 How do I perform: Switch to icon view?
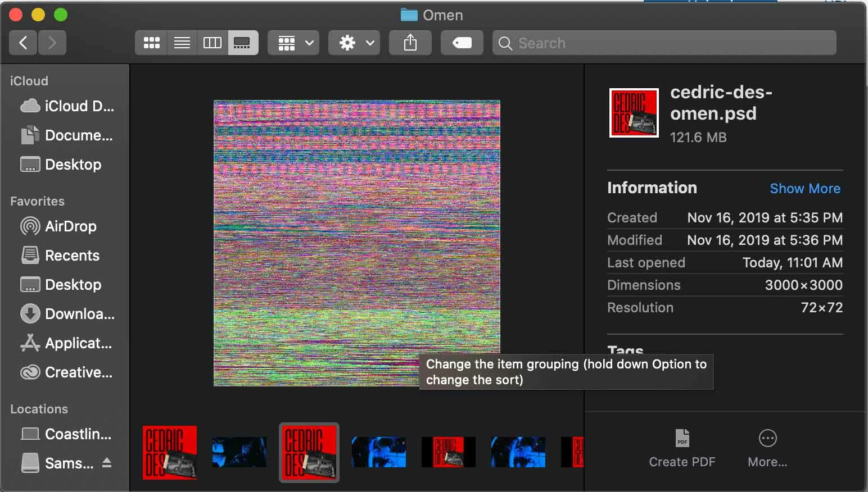[151, 43]
